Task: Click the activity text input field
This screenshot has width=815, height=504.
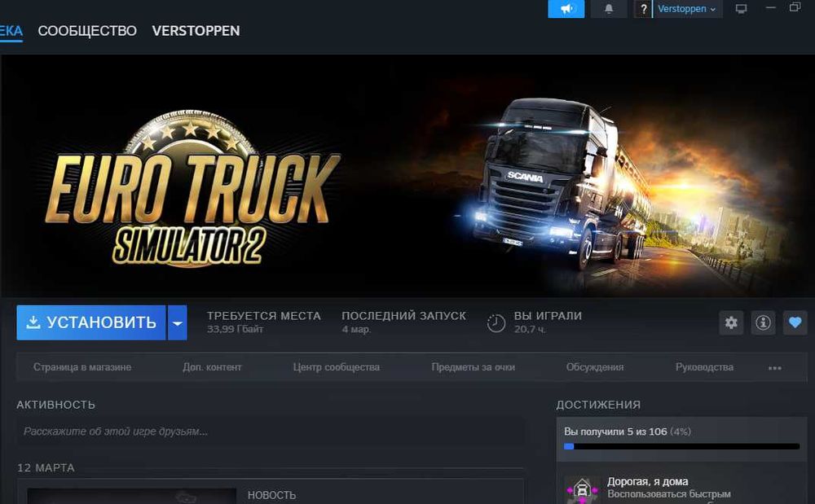Action: click(271, 432)
